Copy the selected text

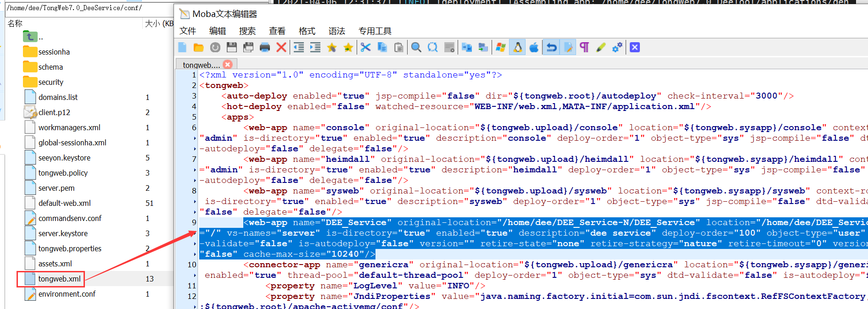[382, 48]
